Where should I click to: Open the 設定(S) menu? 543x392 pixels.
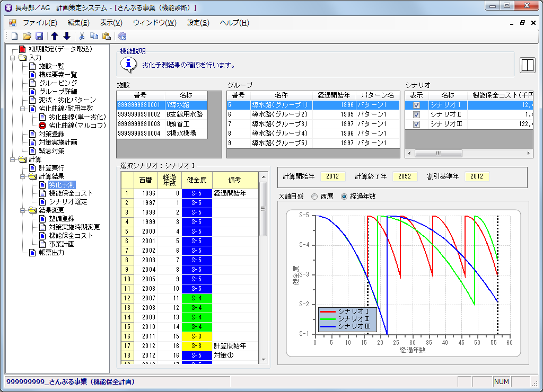pos(198,23)
